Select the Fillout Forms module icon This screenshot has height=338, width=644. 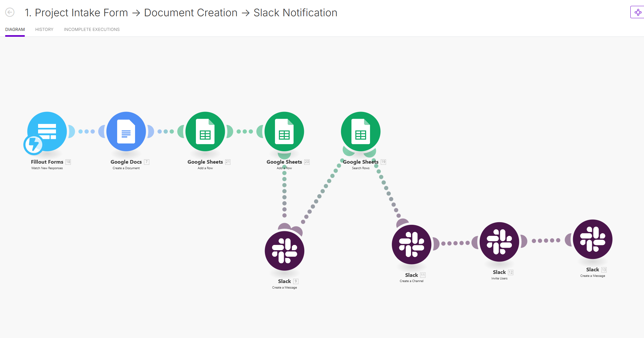coord(47,131)
